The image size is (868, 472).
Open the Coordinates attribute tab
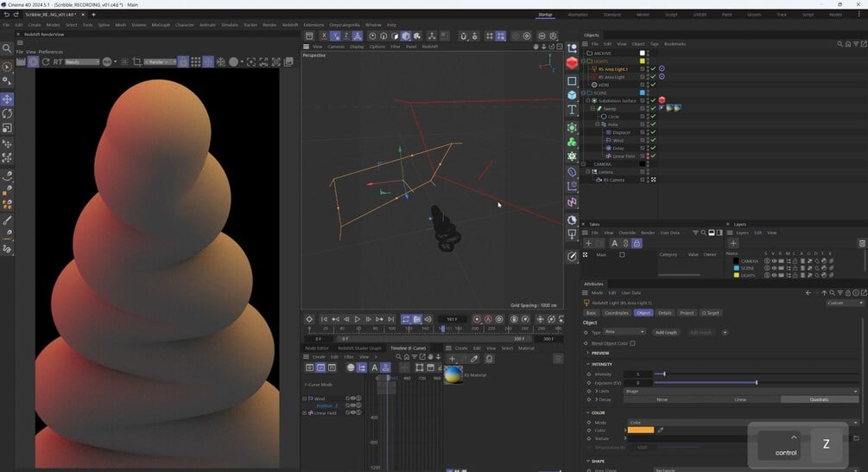[x=616, y=313]
